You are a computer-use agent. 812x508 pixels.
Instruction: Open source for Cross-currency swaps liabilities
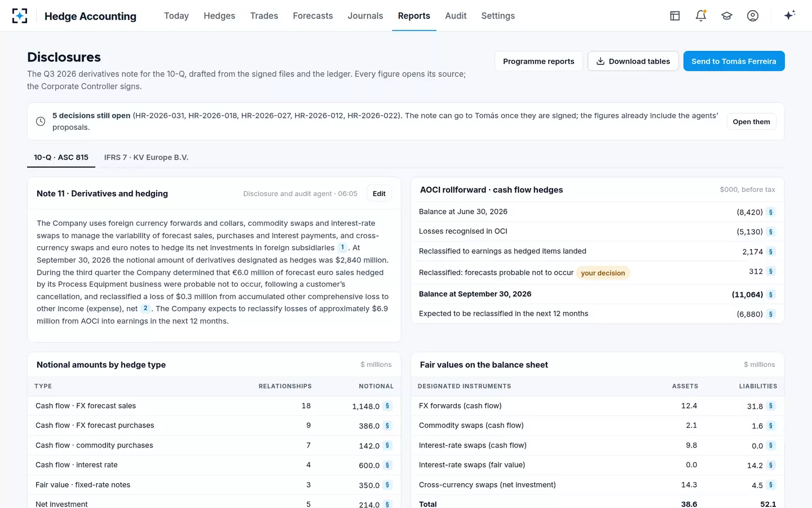(x=771, y=485)
